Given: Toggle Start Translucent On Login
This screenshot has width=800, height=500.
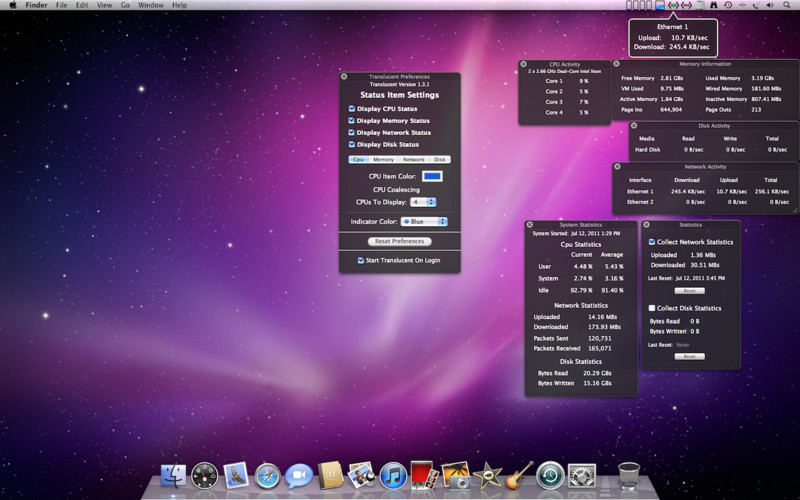Looking at the screenshot, I should point(361,260).
